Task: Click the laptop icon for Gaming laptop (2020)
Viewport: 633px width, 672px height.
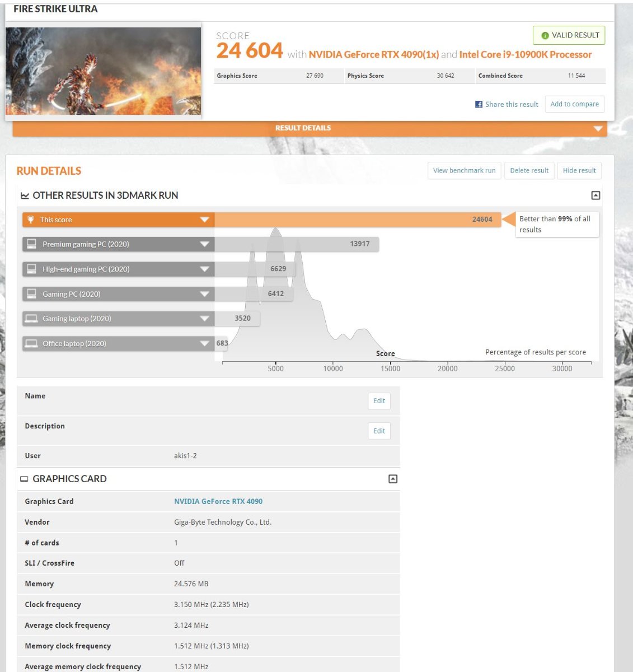Action: [32, 319]
